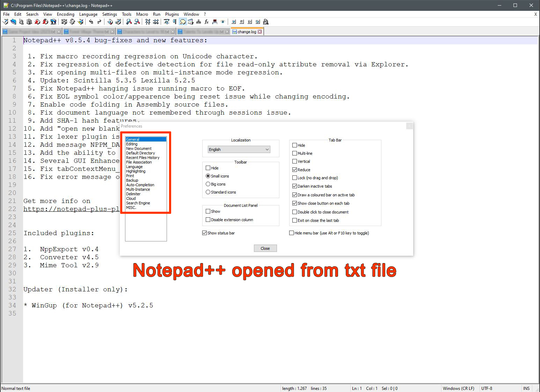The width and height of the screenshot is (540, 392).
Task: Enable the Multi-line tab bar checkbox
Action: point(295,153)
